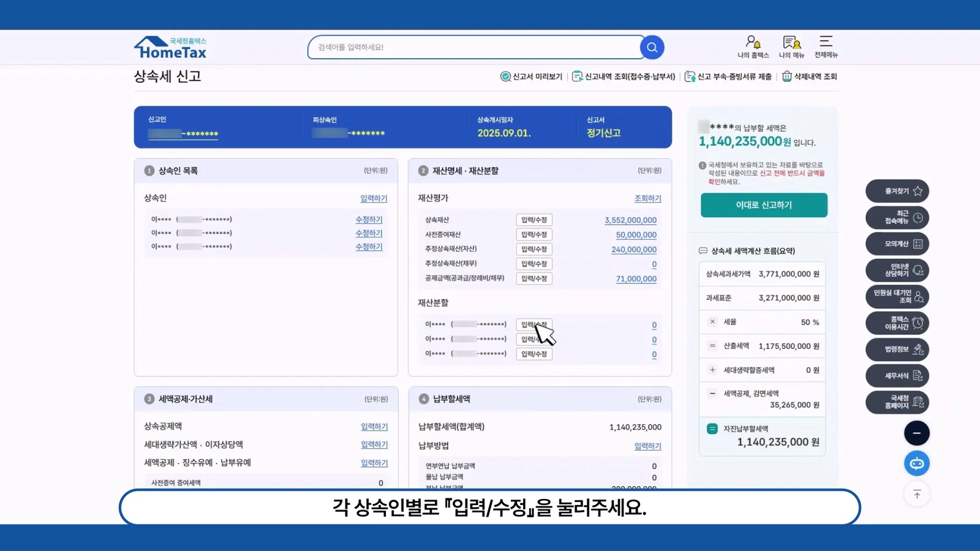The image size is (980, 551).
Task: Click the 3,552,000,000 상속재산 amount
Action: (630, 220)
